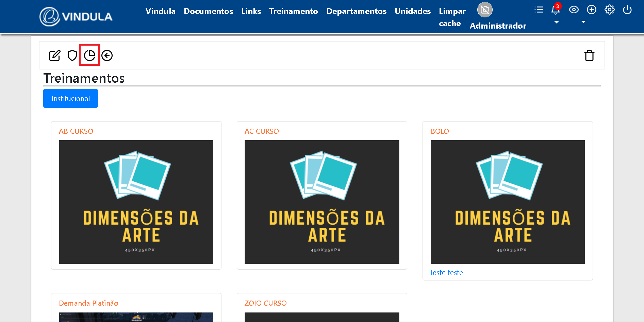Open the list menu icon in header
This screenshot has height=322, width=644.
pyautogui.click(x=539, y=10)
